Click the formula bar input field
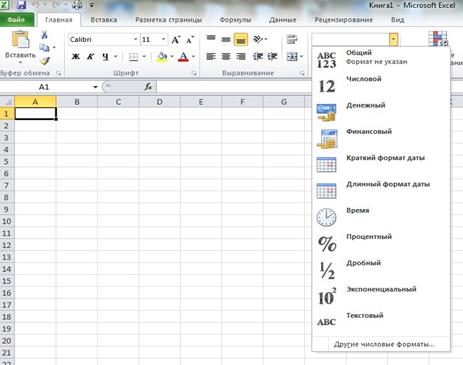Image resolution: width=463 pixels, height=365 pixels. pos(233,87)
